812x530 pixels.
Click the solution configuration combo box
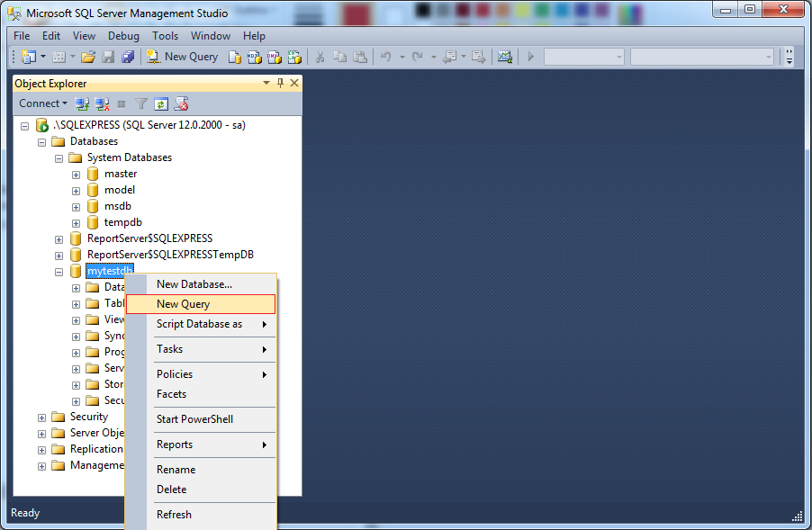[x=583, y=57]
